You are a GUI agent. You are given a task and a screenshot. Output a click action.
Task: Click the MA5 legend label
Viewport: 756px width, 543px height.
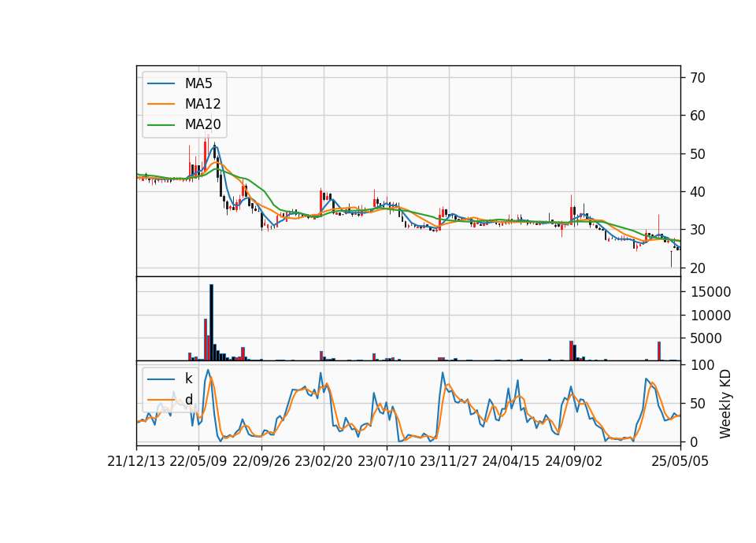tap(198, 83)
